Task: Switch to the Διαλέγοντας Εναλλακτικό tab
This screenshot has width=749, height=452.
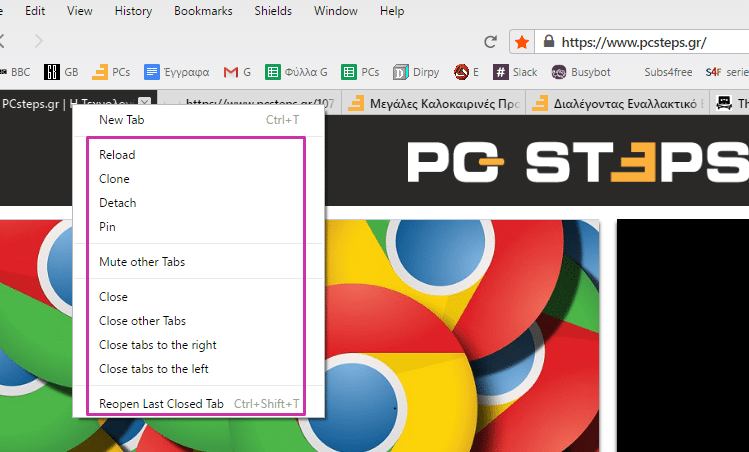Action: (617, 103)
